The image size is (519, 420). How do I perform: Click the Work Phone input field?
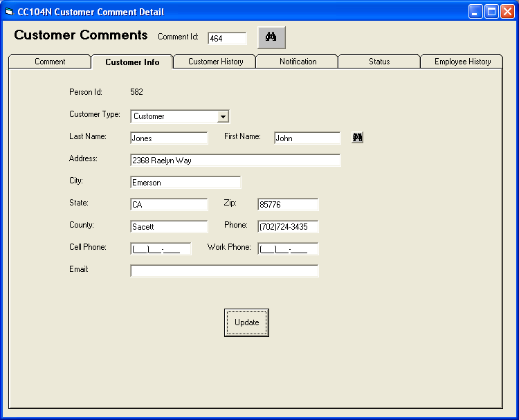[288, 249]
